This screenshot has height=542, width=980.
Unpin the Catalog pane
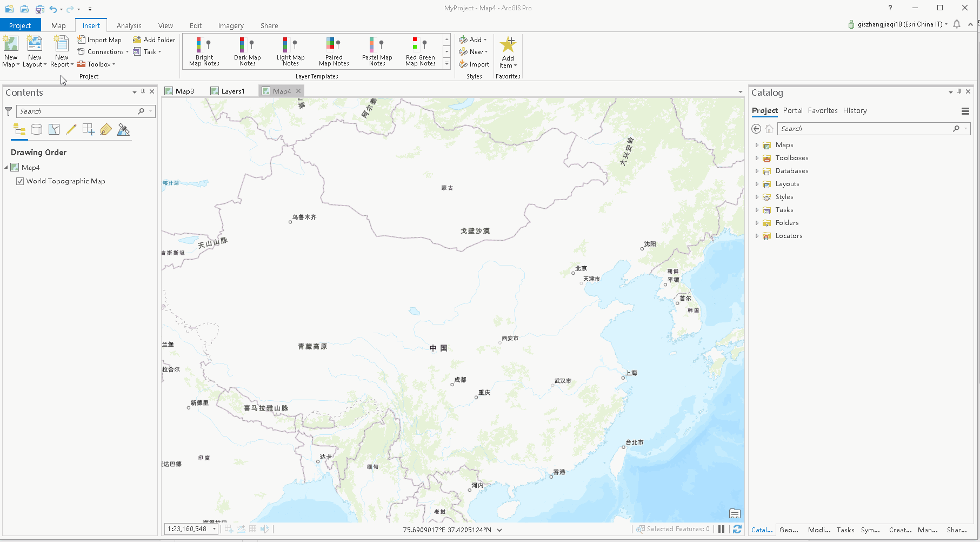958,91
